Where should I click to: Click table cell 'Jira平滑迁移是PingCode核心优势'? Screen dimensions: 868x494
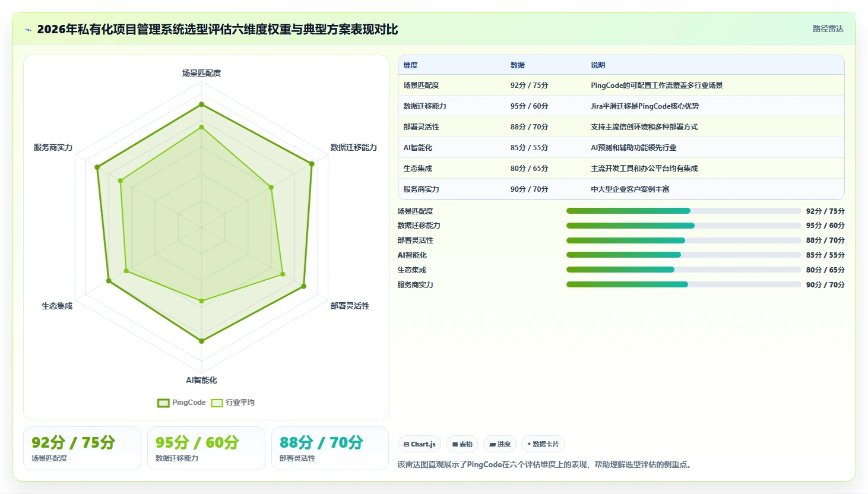coord(645,106)
